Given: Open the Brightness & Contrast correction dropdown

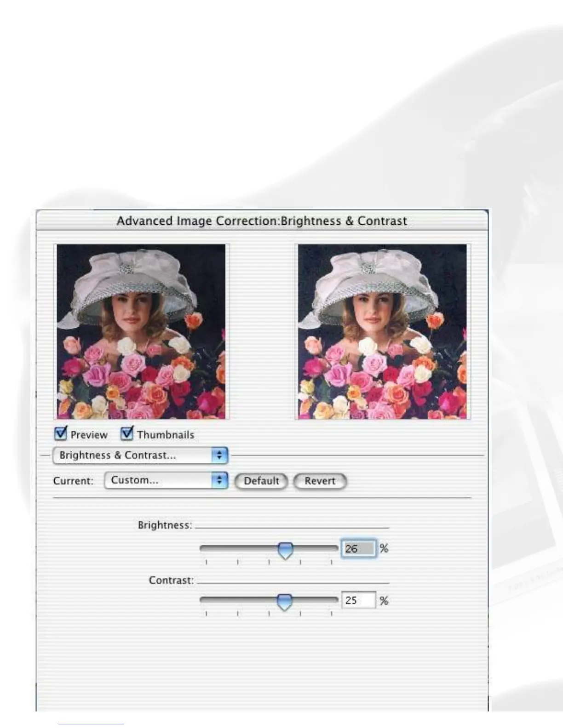Looking at the screenshot, I should coord(140,455).
